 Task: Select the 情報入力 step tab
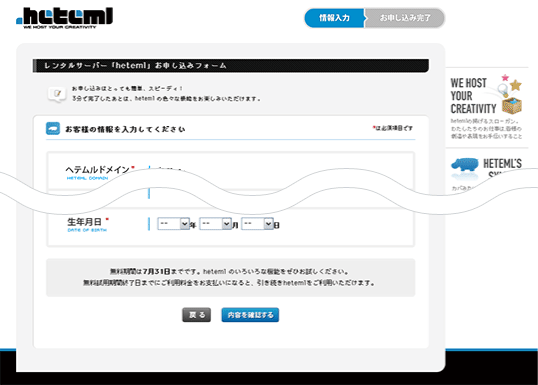[334, 18]
